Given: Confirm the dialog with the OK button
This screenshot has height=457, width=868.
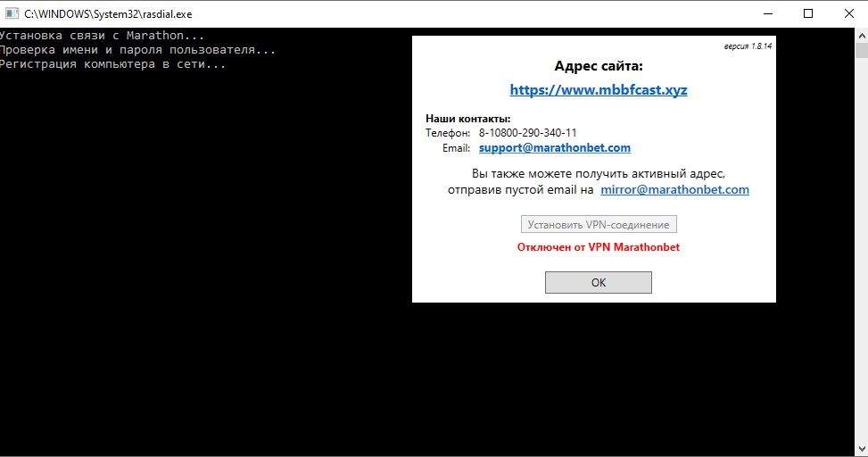Looking at the screenshot, I should 599,283.
